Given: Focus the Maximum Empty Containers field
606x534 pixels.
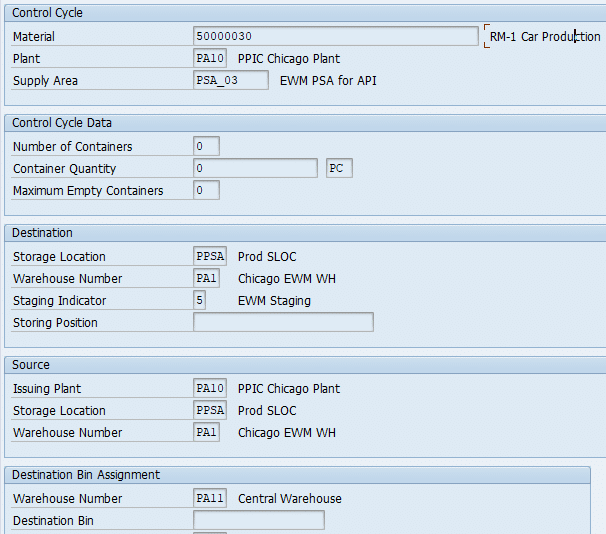Looking at the screenshot, I should click(x=206, y=191).
